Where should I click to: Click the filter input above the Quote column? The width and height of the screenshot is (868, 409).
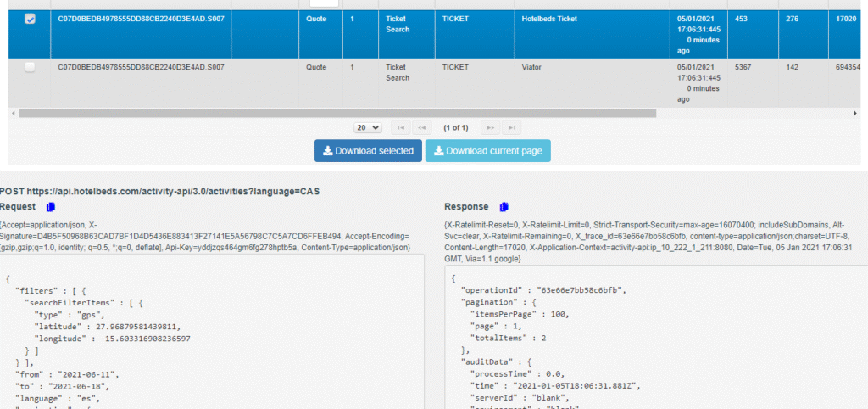click(x=324, y=3)
